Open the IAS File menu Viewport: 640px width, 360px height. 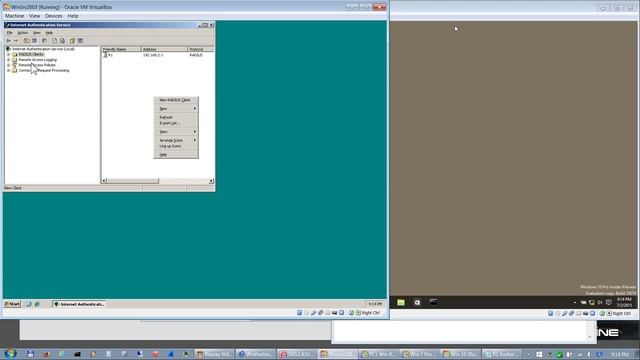pyautogui.click(x=10, y=33)
